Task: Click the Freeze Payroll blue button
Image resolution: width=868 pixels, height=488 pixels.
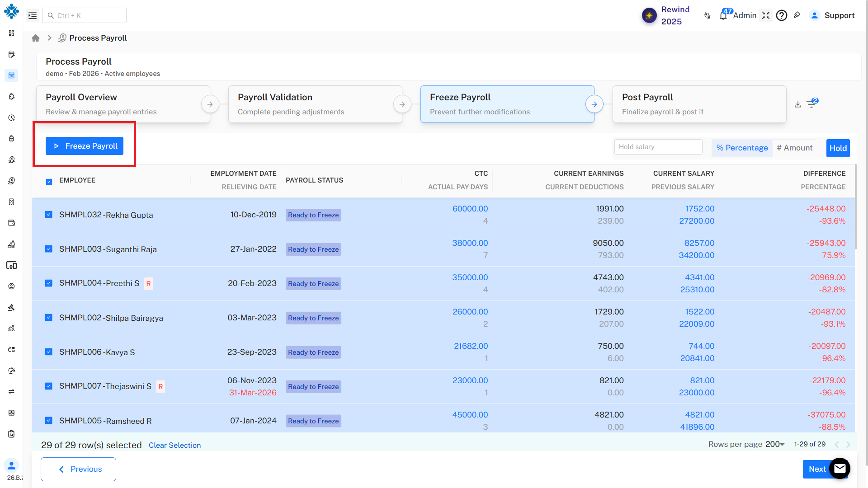Action: pos(85,146)
